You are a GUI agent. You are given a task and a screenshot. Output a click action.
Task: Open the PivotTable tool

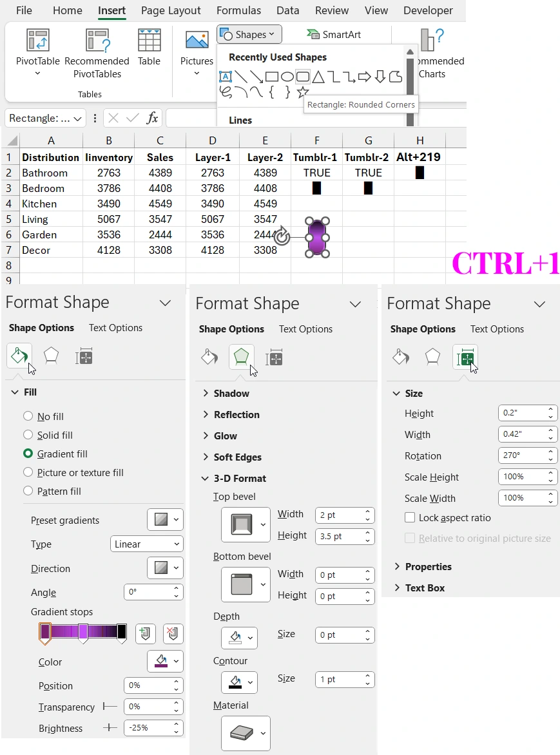(37, 52)
